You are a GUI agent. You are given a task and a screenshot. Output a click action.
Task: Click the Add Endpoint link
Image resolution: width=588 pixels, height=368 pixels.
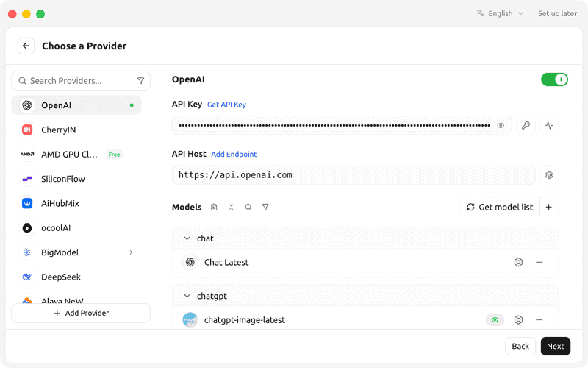(234, 154)
